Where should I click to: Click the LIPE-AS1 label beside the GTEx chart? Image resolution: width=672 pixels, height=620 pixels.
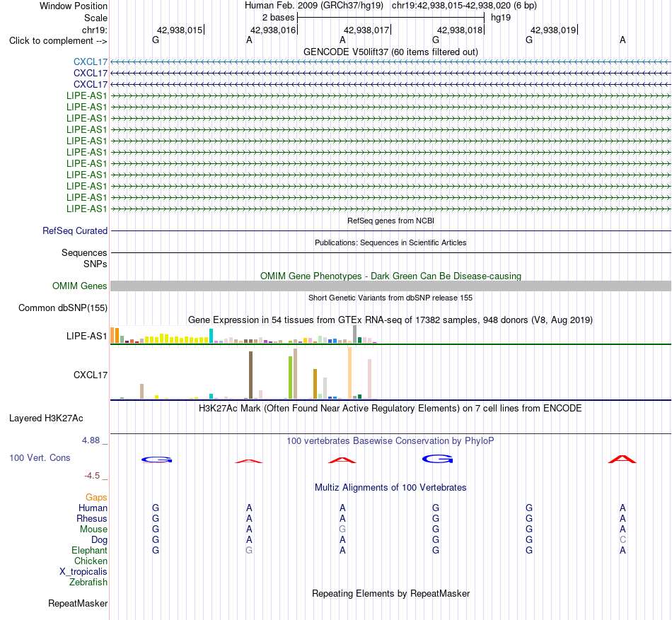tap(86, 336)
